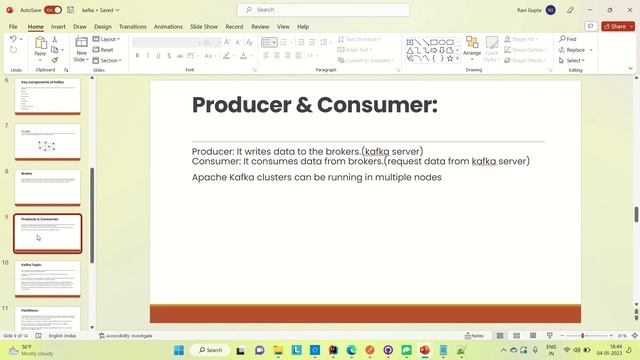This screenshot has width=640, height=360.
Task: Open the Paste options dropdown arrow
Action: (40, 60)
